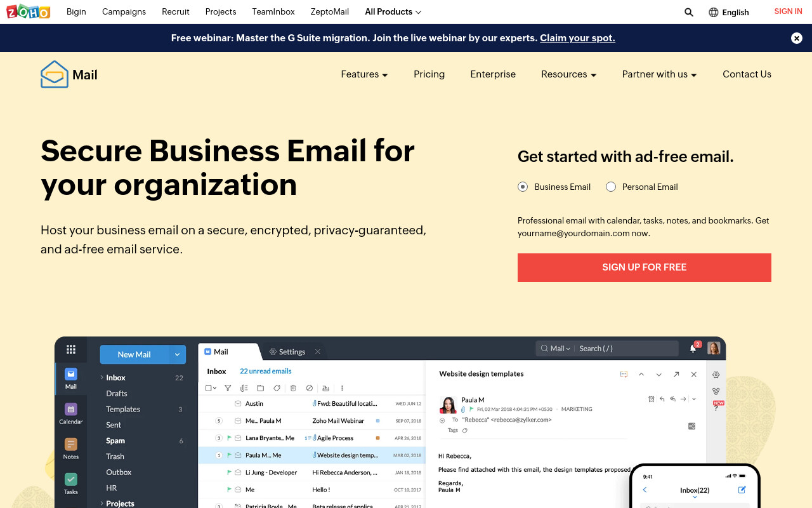
Task: Click the globe language icon
Action: coord(714,12)
